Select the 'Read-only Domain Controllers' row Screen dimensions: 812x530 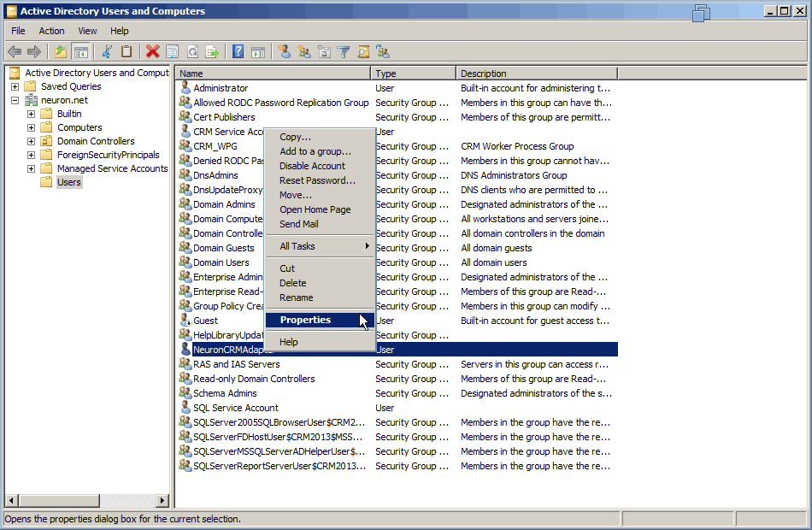click(x=397, y=379)
